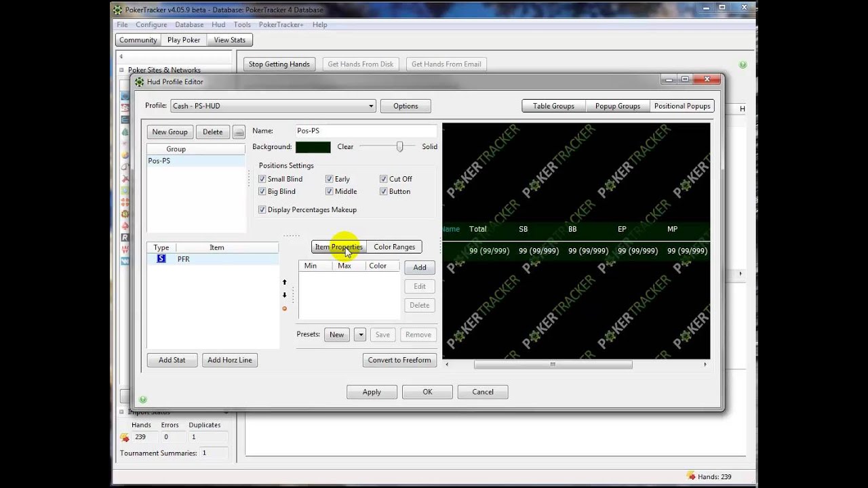Click the preview scrollbar left arrow

pyautogui.click(x=446, y=364)
